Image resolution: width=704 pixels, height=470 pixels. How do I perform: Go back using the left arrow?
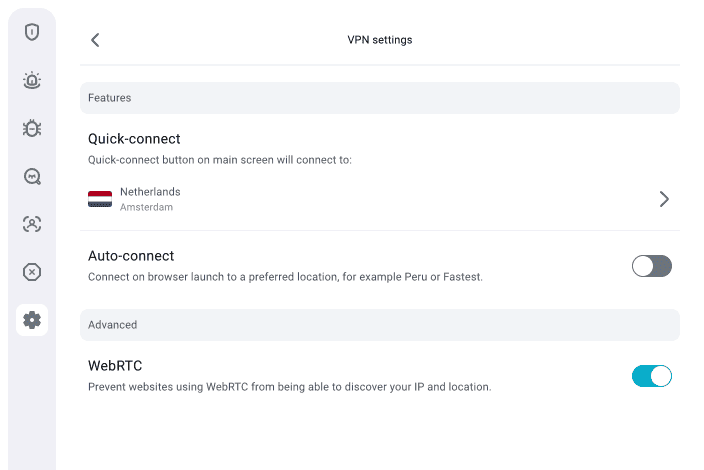pyautogui.click(x=95, y=40)
